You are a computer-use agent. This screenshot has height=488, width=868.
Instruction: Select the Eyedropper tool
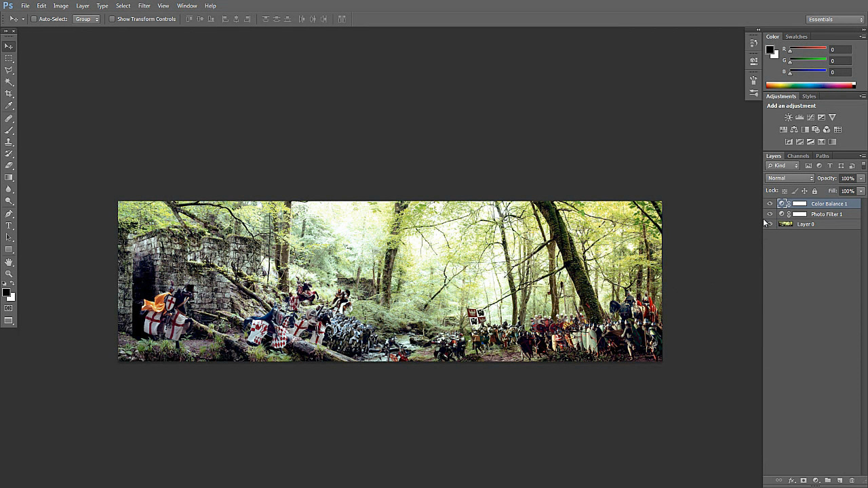pos(9,106)
